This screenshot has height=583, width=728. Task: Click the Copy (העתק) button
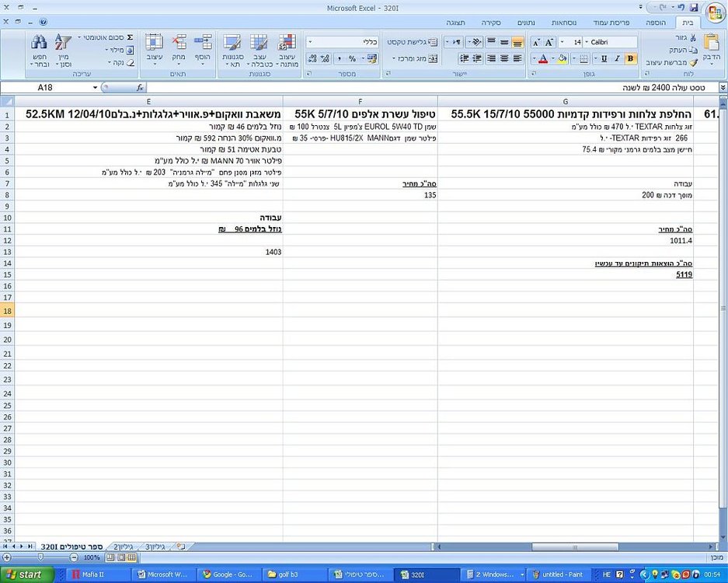pyautogui.click(x=684, y=50)
